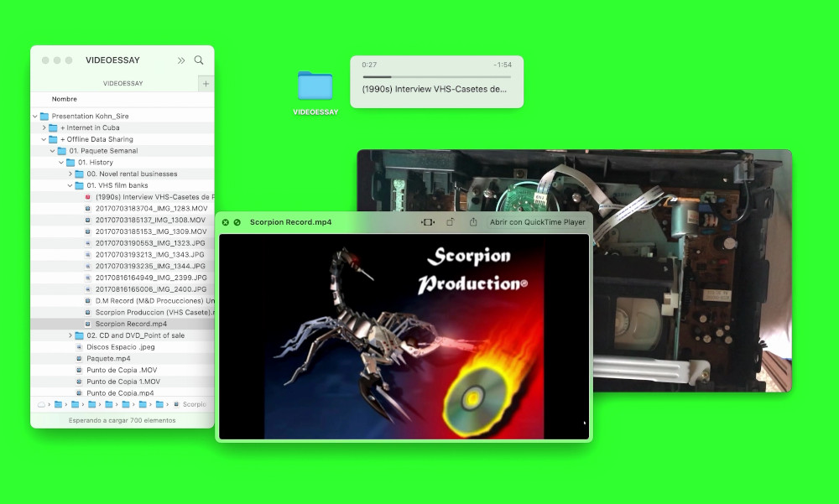
Task: Click the fit-to-window icon in Quick Look
Action: pyautogui.click(x=428, y=222)
